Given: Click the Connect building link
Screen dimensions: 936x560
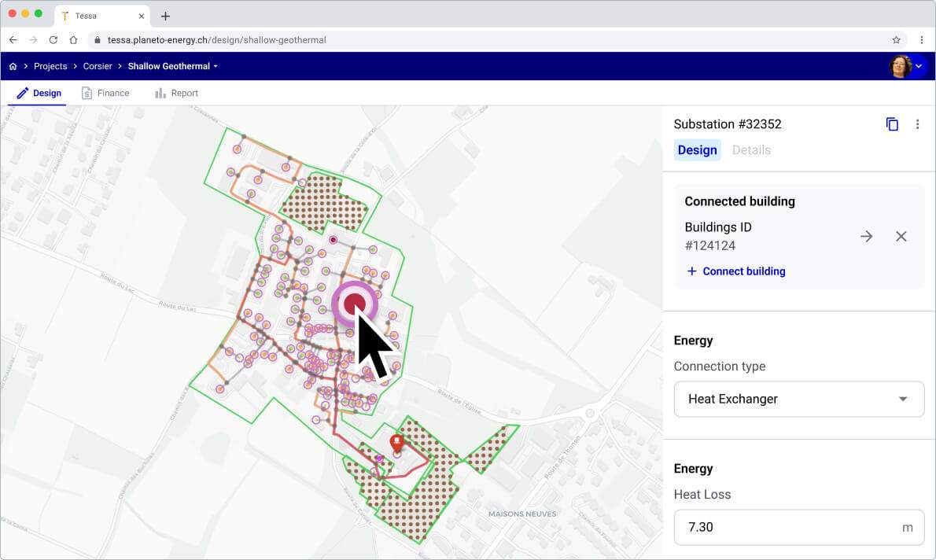Looking at the screenshot, I should 735,271.
